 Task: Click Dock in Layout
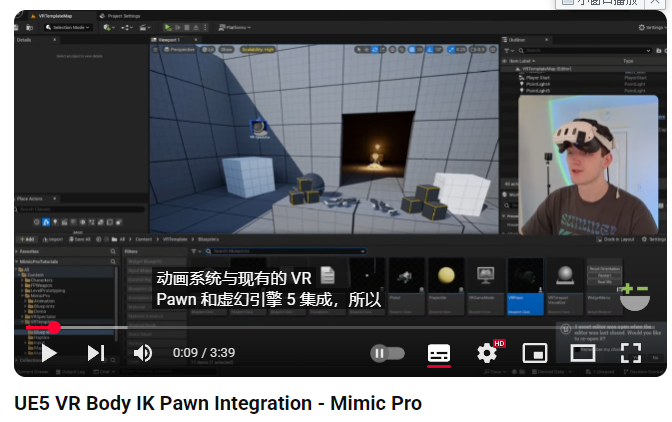click(615, 239)
